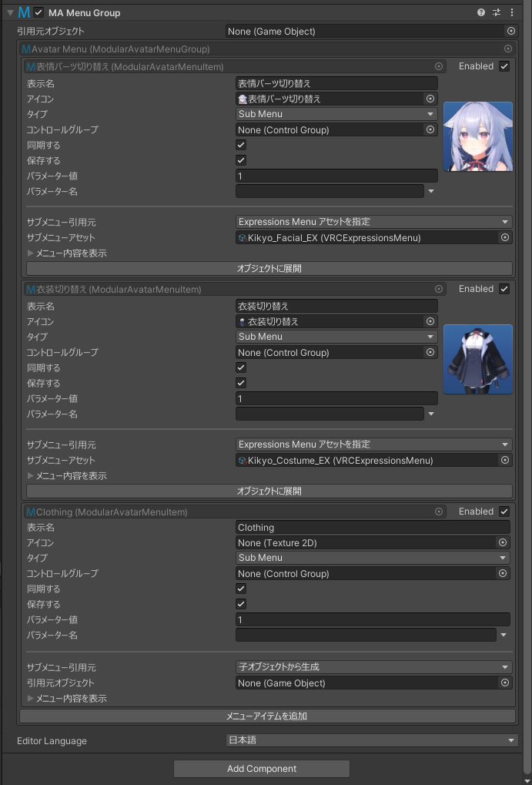Click the fox-eared girl face thumbnail

click(x=478, y=136)
